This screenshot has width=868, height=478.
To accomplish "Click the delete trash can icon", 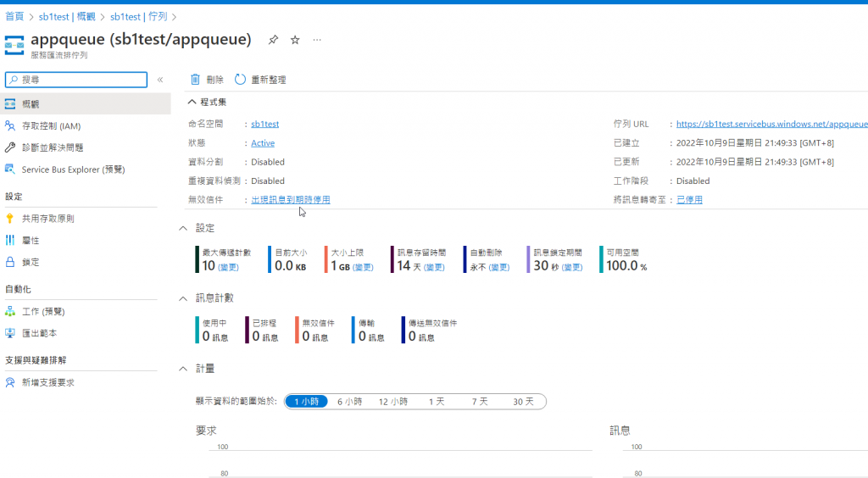I will tap(195, 80).
